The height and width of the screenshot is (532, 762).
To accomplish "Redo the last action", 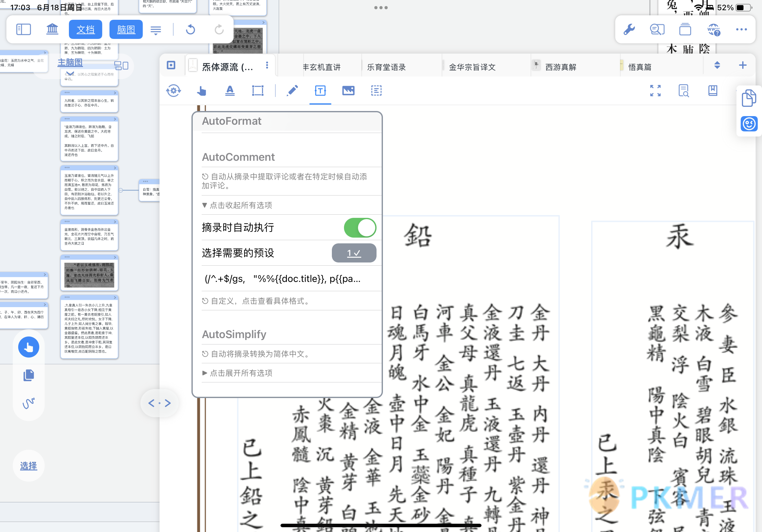I will tap(219, 30).
